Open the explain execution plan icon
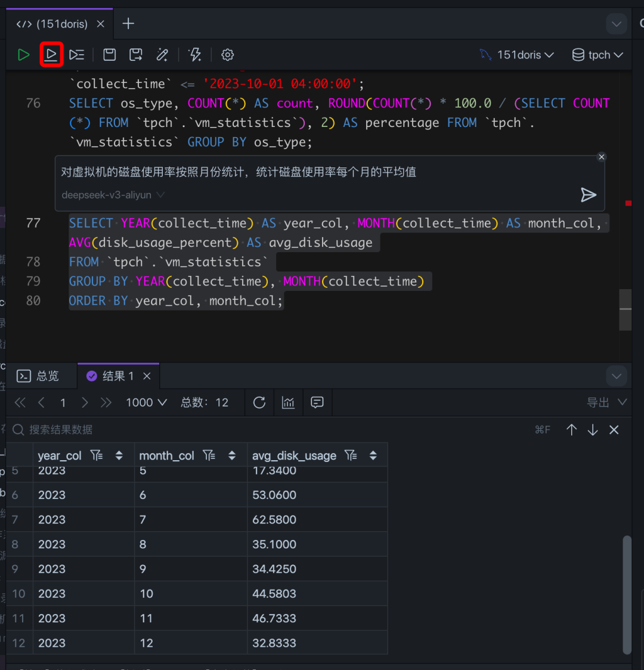This screenshot has width=644, height=670. point(77,55)
